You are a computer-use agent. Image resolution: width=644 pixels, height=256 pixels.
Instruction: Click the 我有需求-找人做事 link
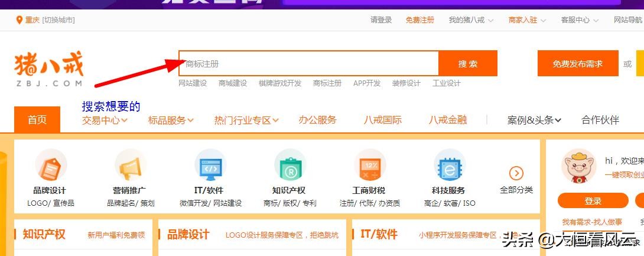pyautogui.click(x=592, y=222)
